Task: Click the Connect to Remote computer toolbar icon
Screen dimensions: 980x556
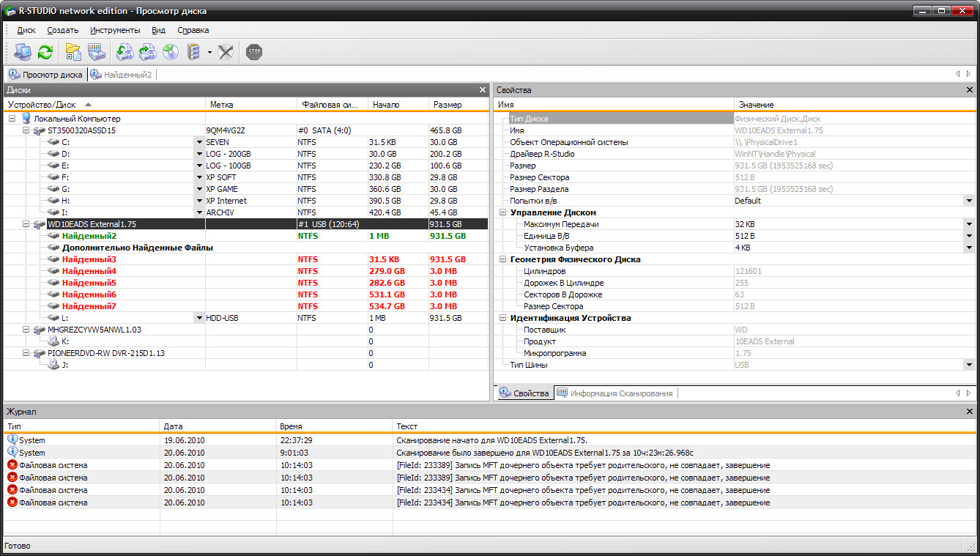Action: [x=23, y=52]
